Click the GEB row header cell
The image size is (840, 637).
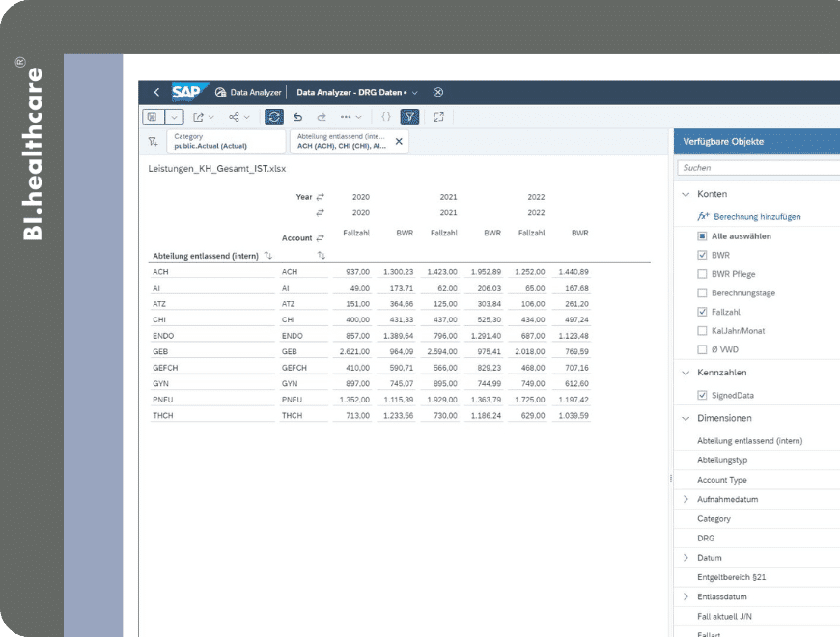tap(212, 351)
